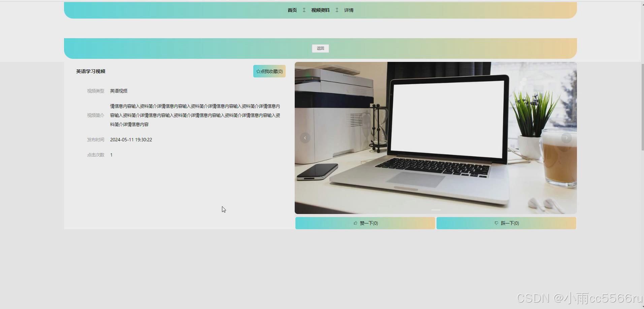Click the 返回 button to go back

[320, 48]
